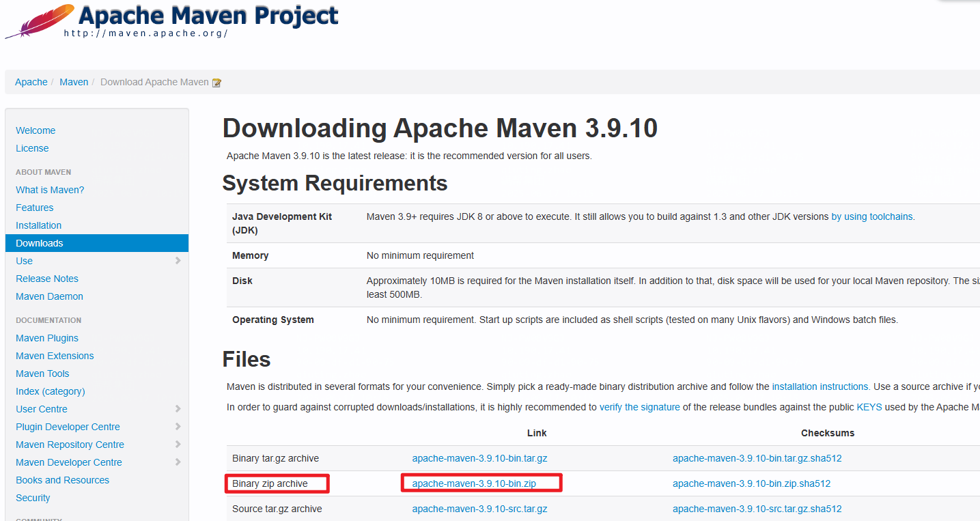The width and height of the screenshot is (980, 521).
Task: Follow the 'by using toolchains' link
Action: coord(871,216)
